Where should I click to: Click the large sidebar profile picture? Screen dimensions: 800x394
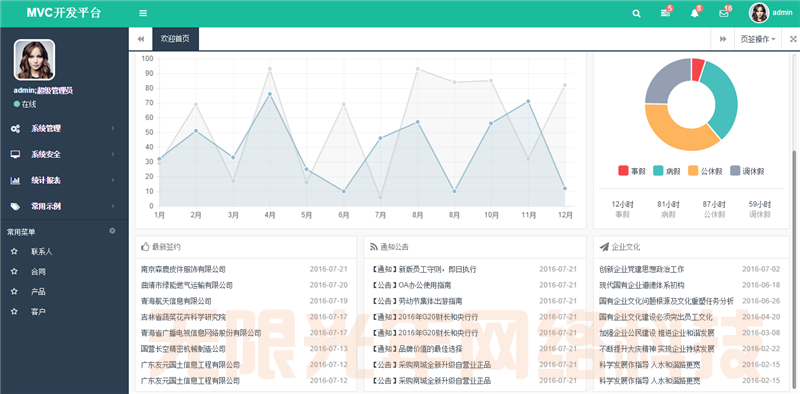coord(34,60)
